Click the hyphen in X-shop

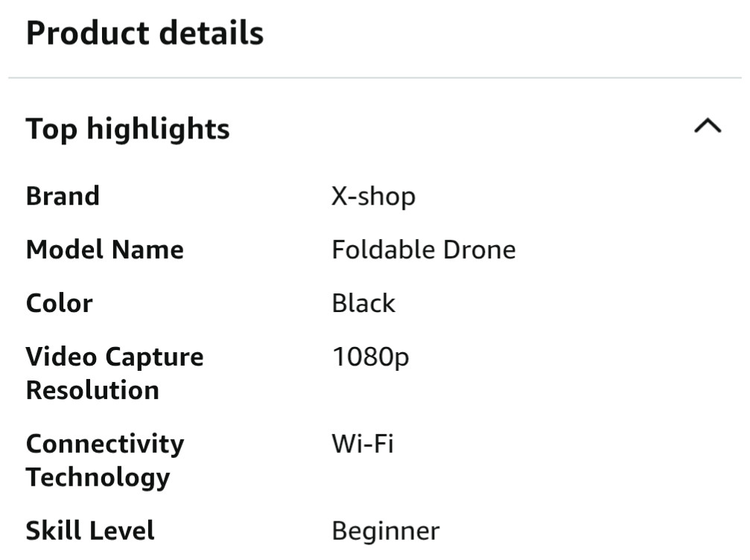pyautogui.click(x=352, y=197)
